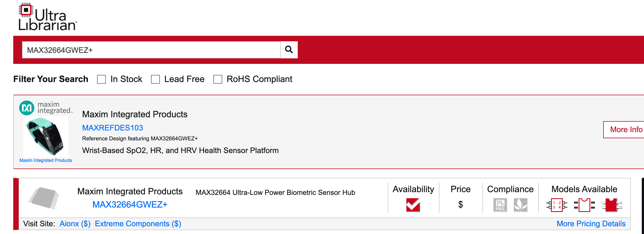Open the MAX32664GWEZ+ chip thumbnail

[x=44, y=198]
